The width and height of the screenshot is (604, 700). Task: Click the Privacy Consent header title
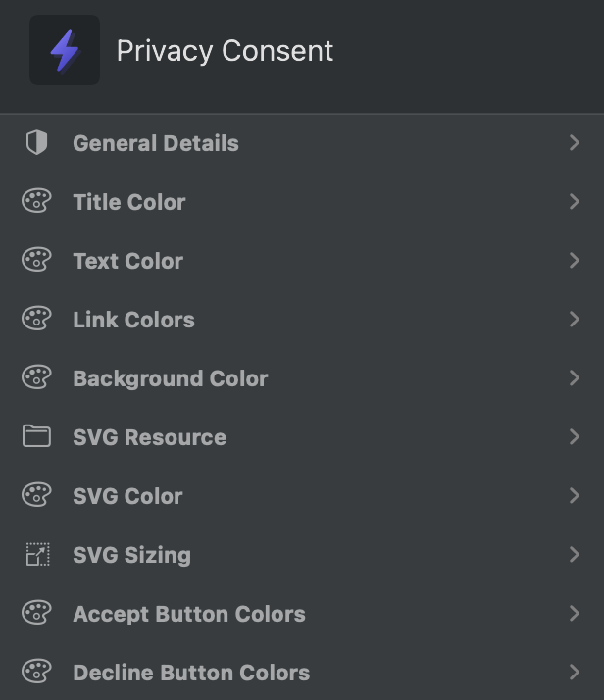[x=225, y=51]
